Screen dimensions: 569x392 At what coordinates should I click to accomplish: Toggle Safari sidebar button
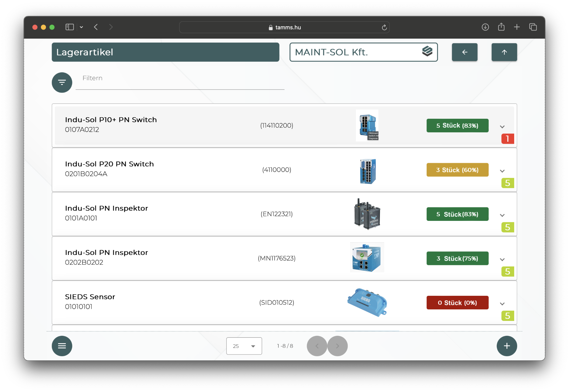point(70,27)
